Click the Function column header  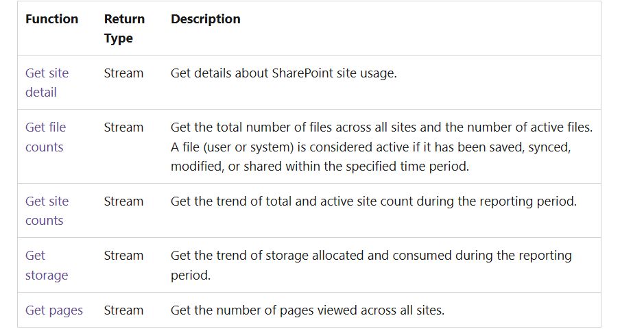[51, 19]
